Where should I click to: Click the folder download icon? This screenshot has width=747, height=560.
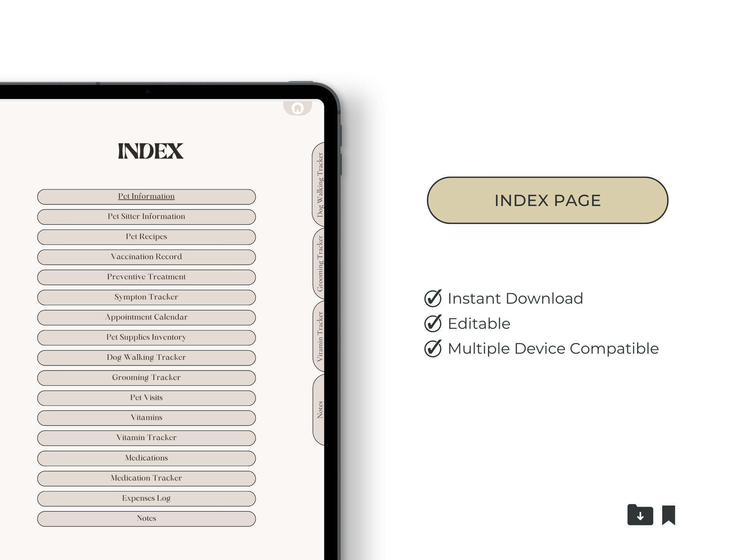640,515
